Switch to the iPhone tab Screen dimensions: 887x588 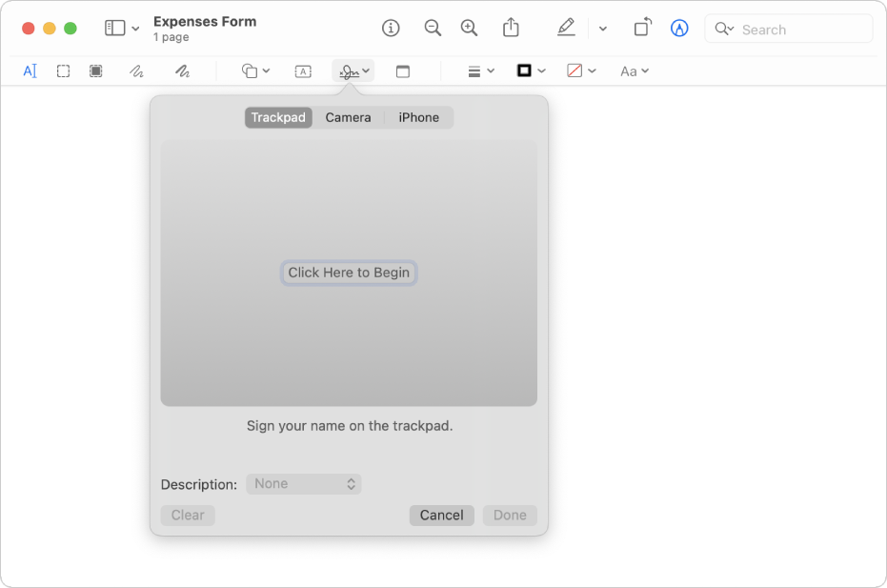(x=418, y=117)
